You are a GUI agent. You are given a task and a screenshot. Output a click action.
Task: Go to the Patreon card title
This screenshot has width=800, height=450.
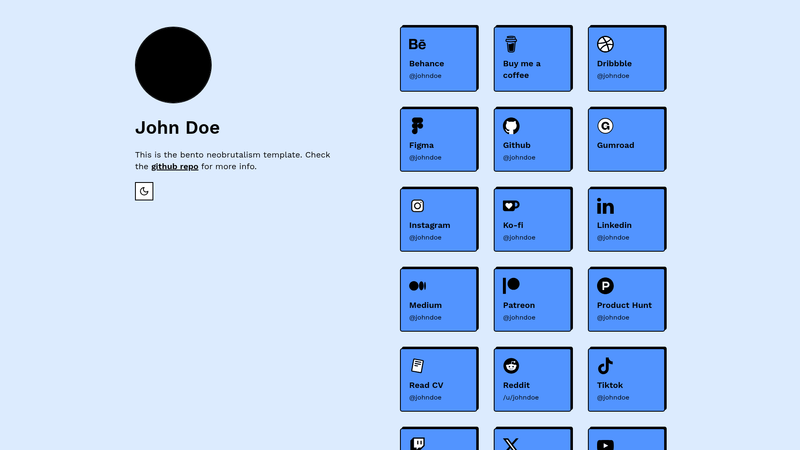[x=519, y=305]
